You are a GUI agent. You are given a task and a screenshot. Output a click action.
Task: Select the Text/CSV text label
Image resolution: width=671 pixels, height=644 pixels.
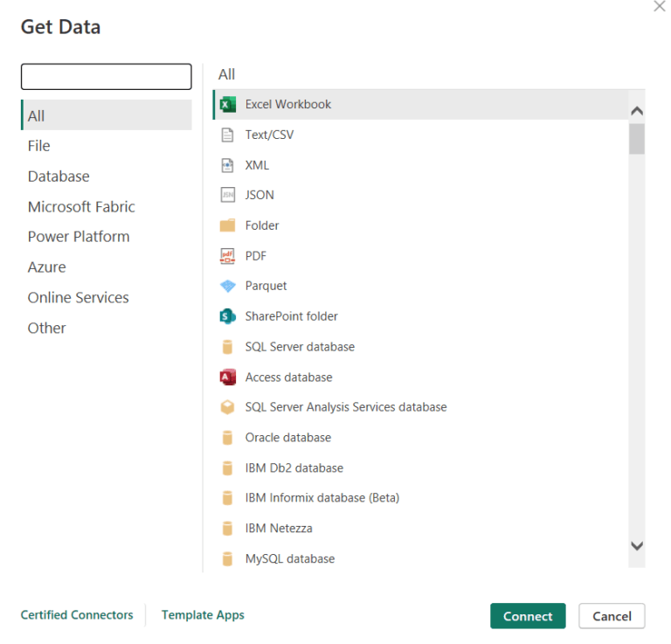[270, 135]
